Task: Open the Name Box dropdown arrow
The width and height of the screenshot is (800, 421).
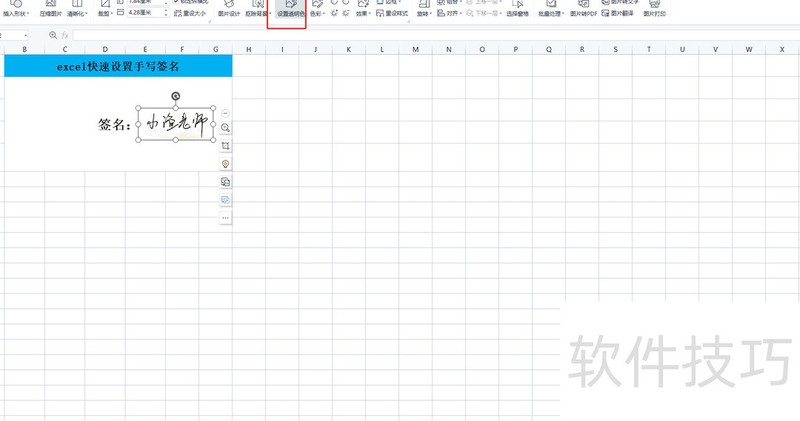Action: click(x=25, y=35)
